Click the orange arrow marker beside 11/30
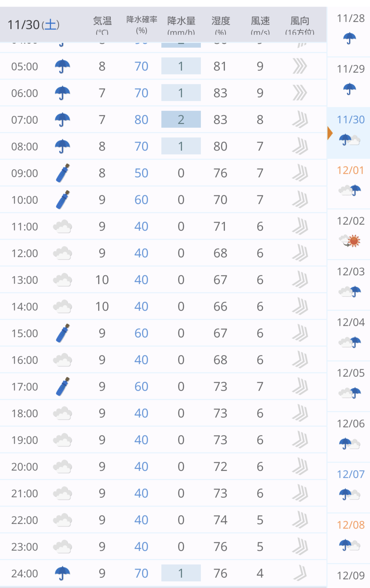 click(x=330, y=133)
